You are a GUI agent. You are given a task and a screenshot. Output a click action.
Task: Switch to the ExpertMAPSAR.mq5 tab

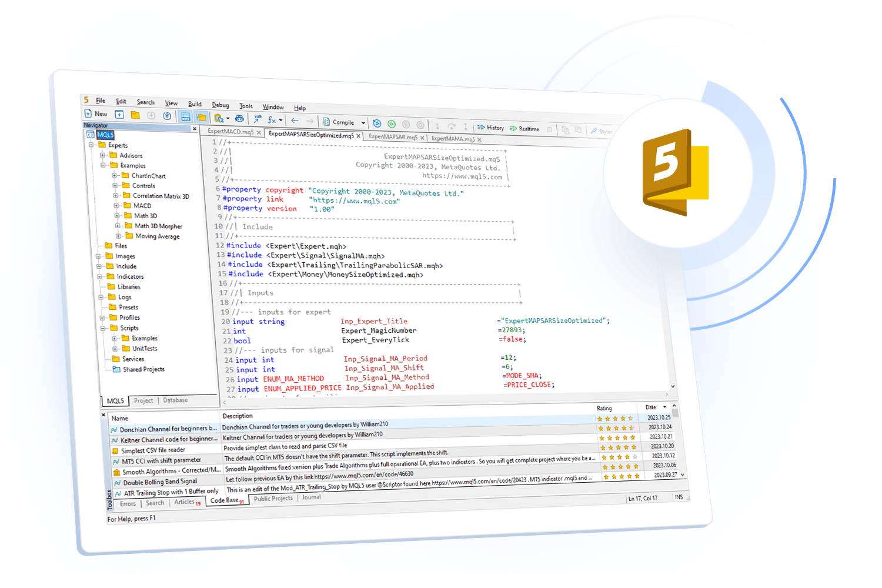click(x=393, y=137)
